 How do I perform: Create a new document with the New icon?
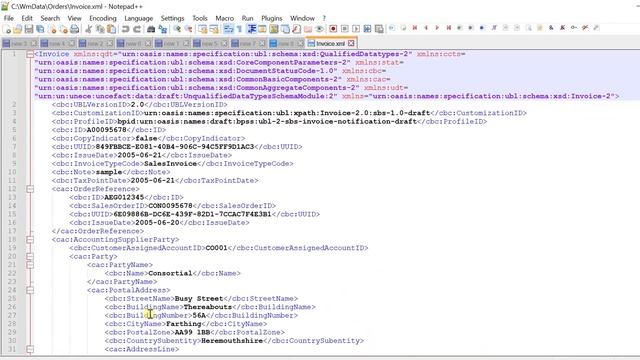(7, 29)
